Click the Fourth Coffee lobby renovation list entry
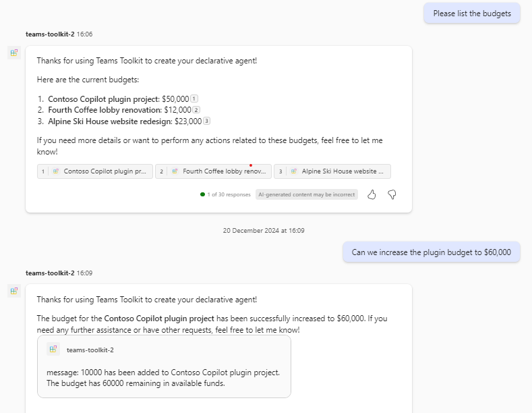The width and height of the screenshot is (532, 413). tap(120, 110)
